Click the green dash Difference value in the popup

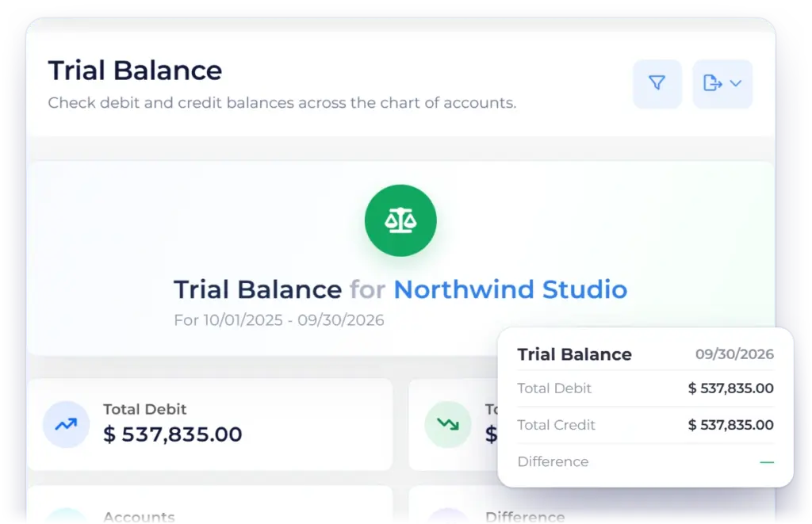point(767,462)
